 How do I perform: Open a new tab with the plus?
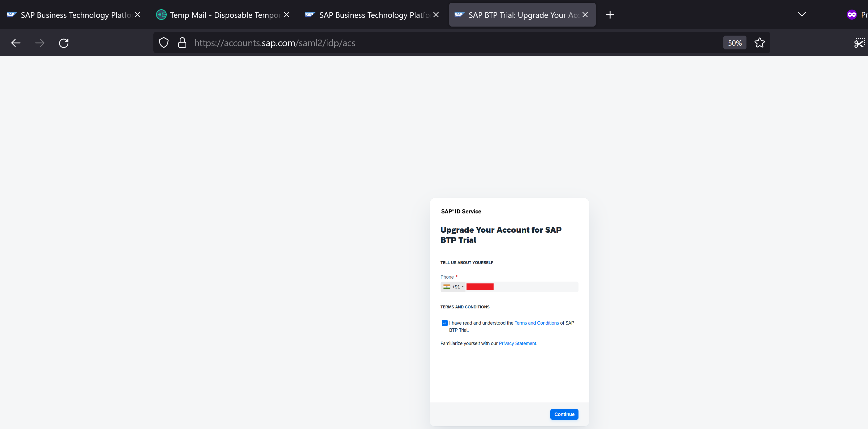(x=610, y=15)
